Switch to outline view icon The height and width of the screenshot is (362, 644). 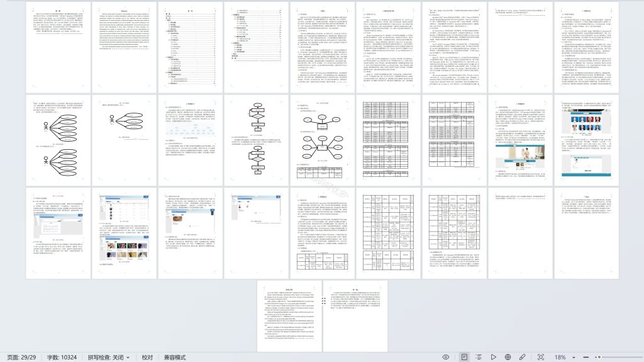(479, 357)
